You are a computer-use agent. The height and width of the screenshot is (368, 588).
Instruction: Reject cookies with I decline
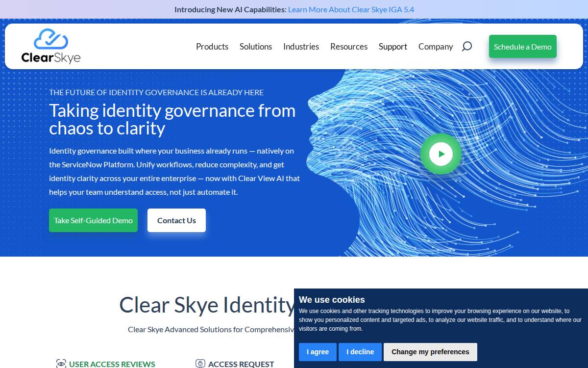360,352
